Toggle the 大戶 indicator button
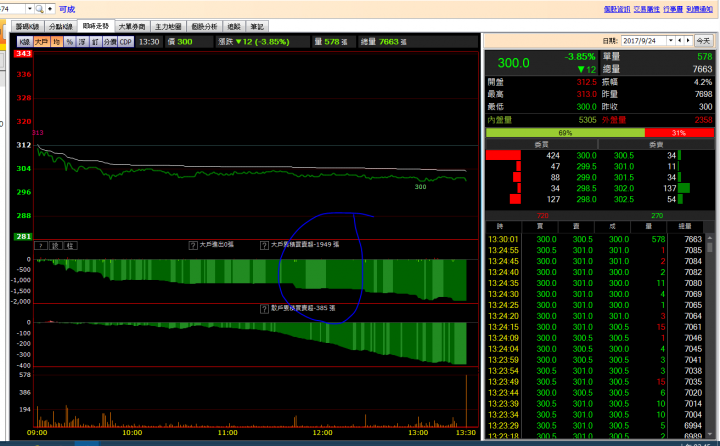The image size is (720, 446). coord(41,42)
